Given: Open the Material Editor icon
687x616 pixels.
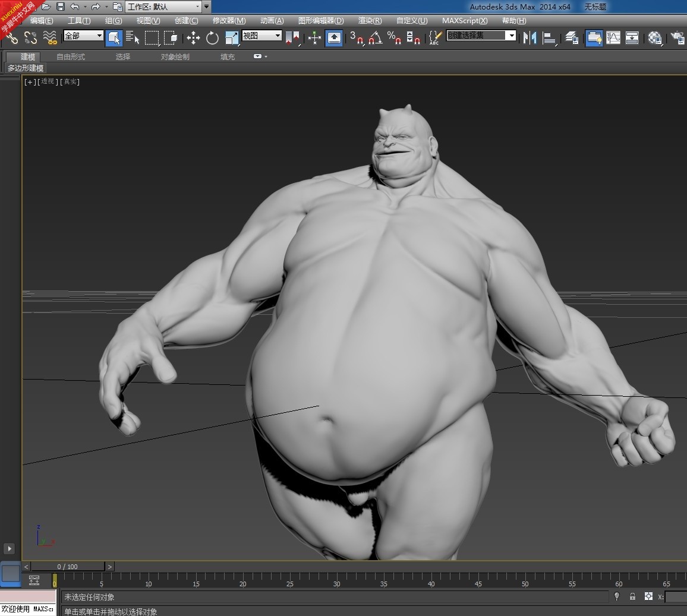Looking at the screenshot, I should (x=655, y=38).
